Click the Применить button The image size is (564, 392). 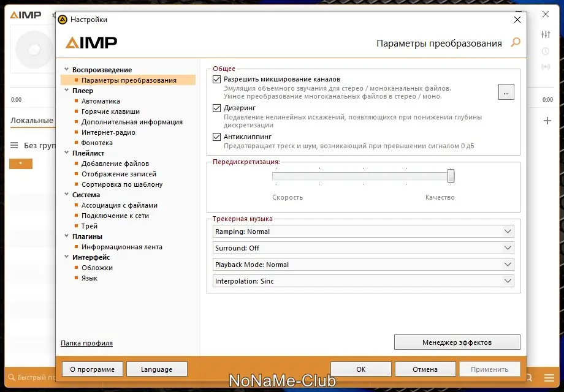click(x=490, y=369)
